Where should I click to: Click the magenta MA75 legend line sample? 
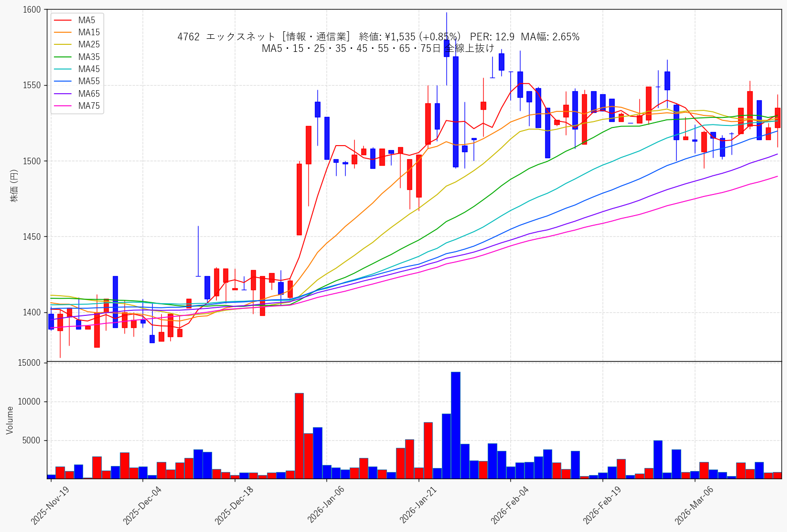pyautogui.click(x=63, y=106)
